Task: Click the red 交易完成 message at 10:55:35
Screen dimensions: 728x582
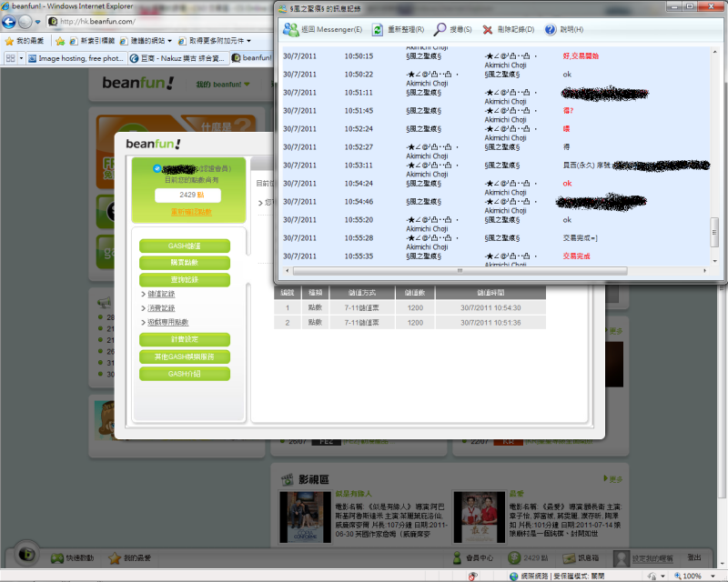Action: [576, 256]
